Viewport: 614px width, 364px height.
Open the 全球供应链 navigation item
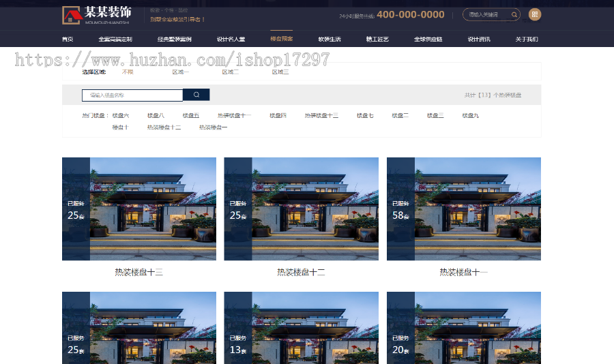pos(428,39)
